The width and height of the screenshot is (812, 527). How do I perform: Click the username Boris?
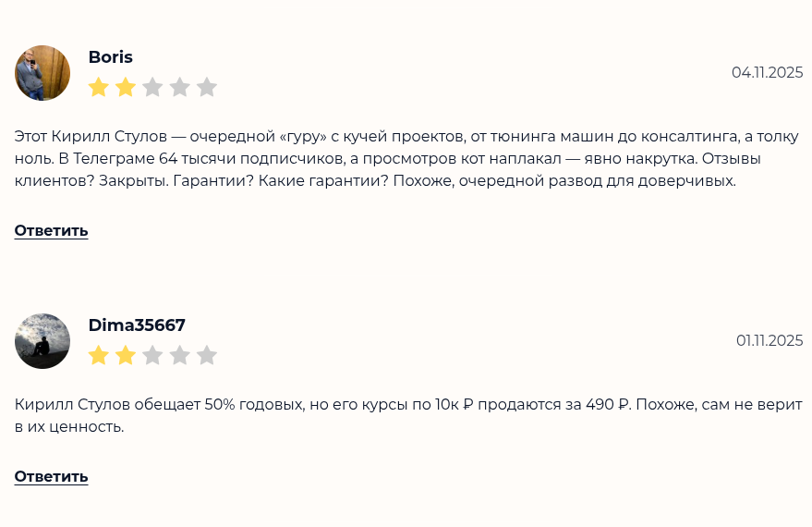pos(110,57)
